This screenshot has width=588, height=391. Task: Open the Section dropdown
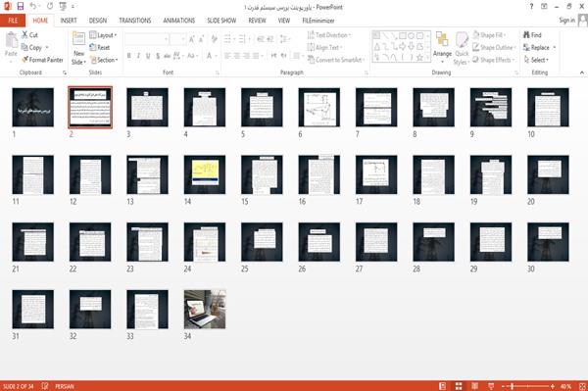coord(104,60)
